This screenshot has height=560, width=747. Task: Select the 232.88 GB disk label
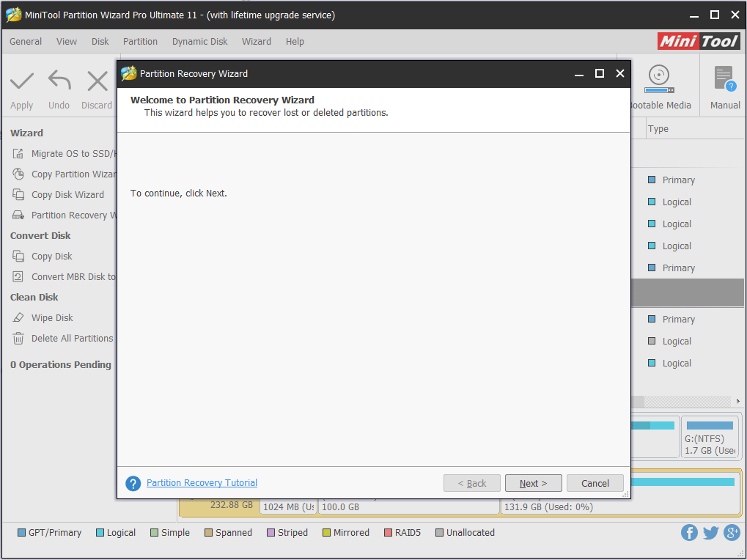[232, 505]
